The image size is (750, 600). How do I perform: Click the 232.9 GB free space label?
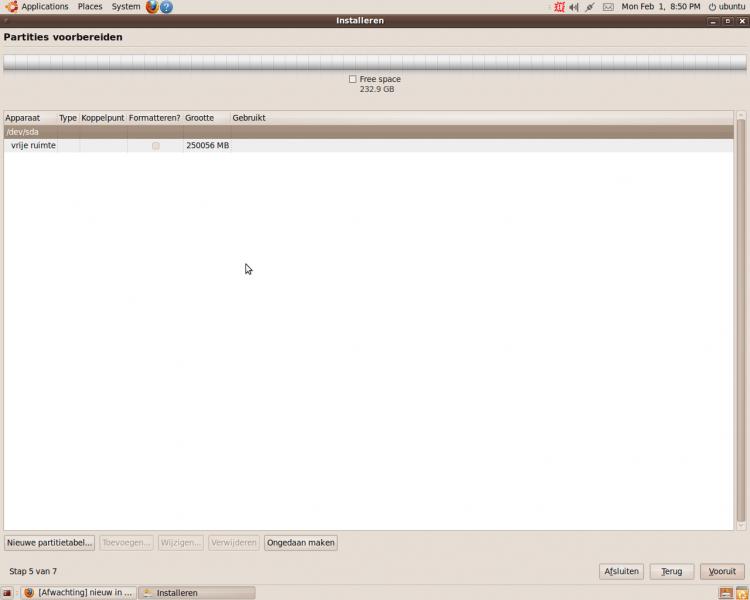pos(377,89)
